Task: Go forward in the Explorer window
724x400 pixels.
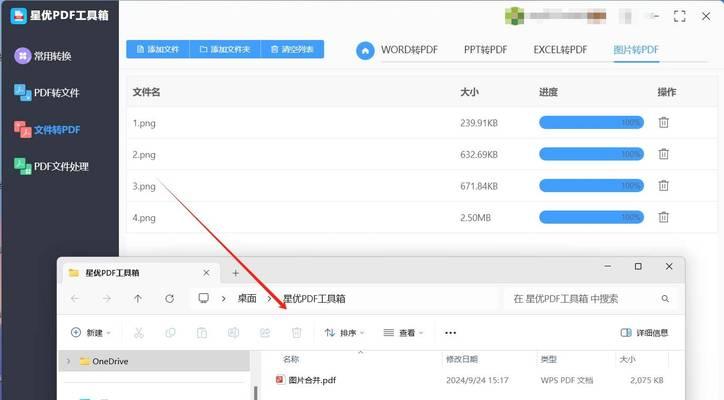Action: click(x=107, y=299)
